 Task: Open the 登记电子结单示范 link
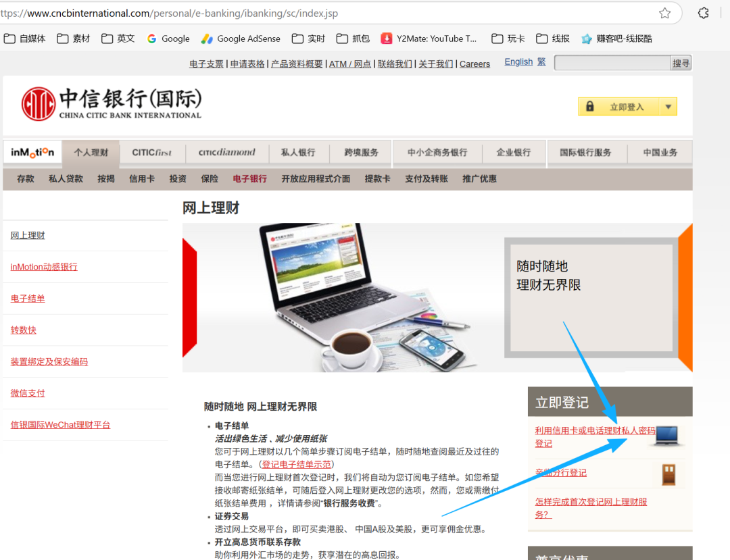coord(296,465)
